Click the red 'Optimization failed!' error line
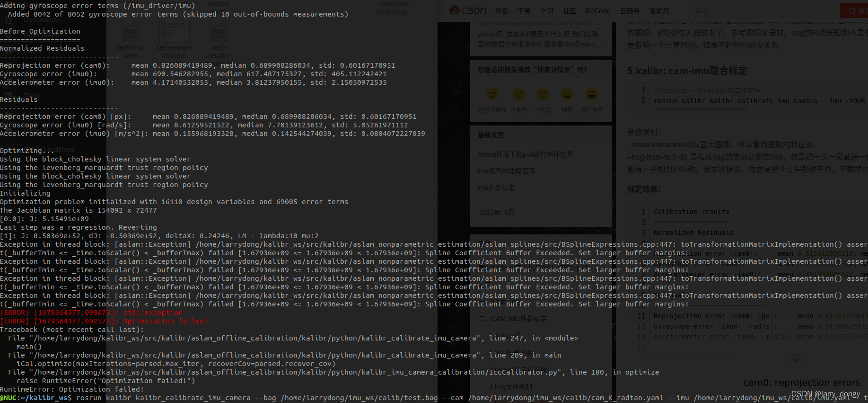Viewport: 868px width, 403px height. [x=104, y=321]
